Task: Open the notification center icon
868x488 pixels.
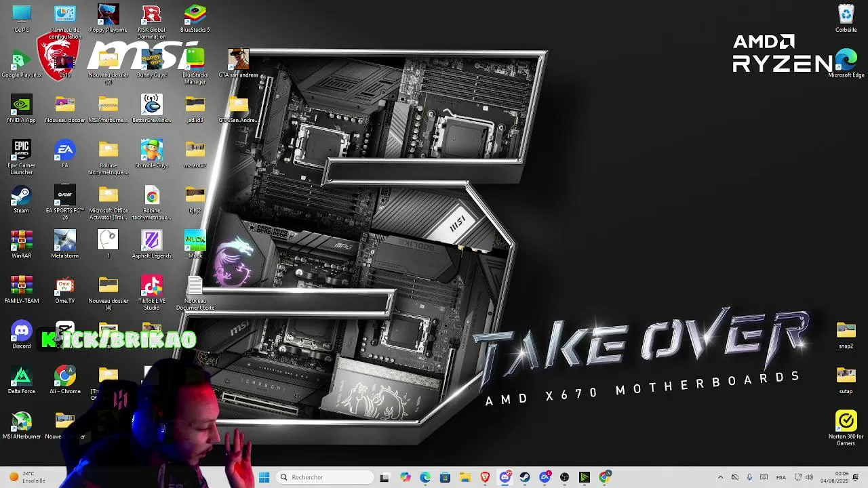Action: click(856, 477)
